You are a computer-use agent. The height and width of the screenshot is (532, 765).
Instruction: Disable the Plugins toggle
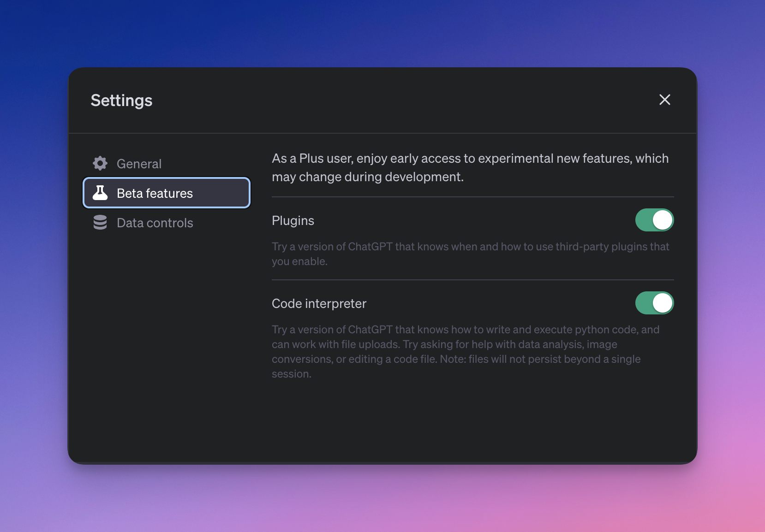coord(654,220)
